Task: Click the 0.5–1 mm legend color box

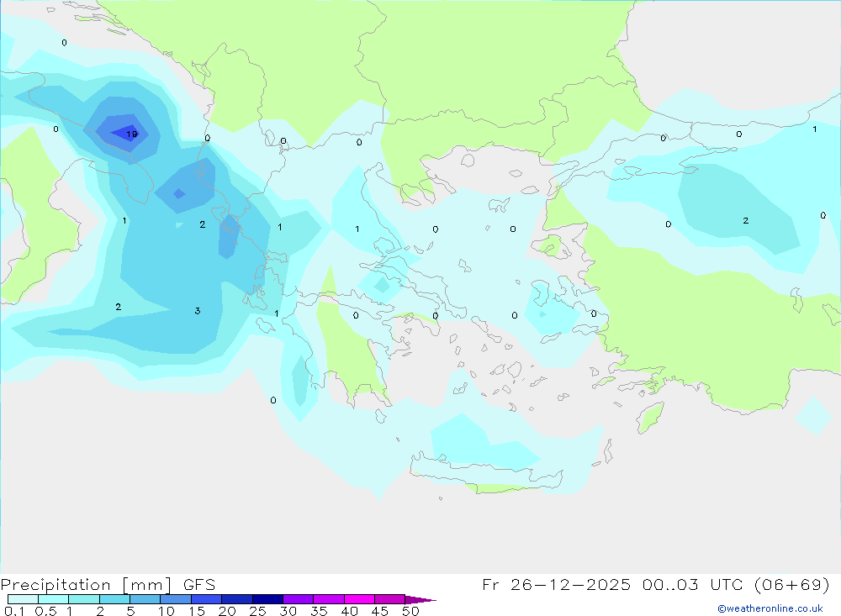Action: tap(54, 599)
